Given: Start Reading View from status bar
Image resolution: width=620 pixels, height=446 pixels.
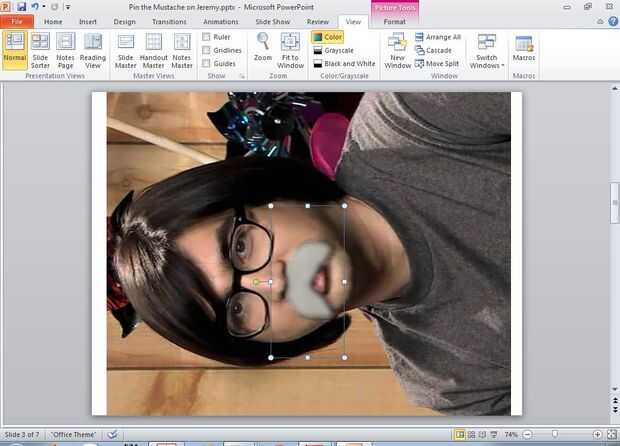Looking at the screenshot, I should click(482, 435).
